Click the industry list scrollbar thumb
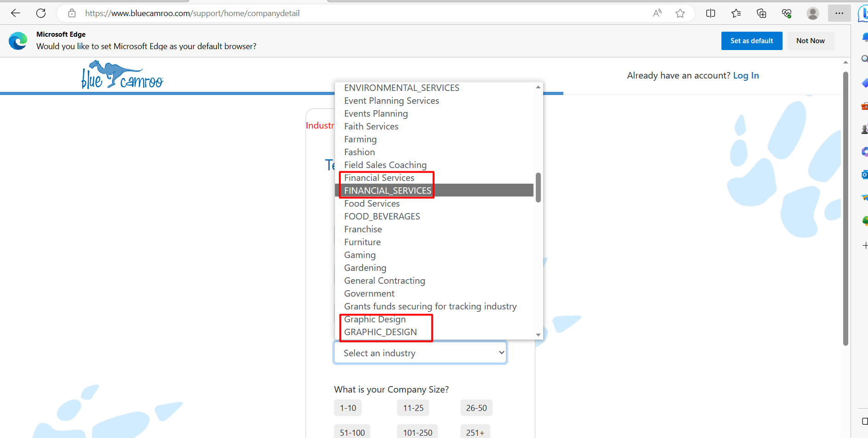The width and height of the screenshot is (868, 438). [x=538, y=187]
